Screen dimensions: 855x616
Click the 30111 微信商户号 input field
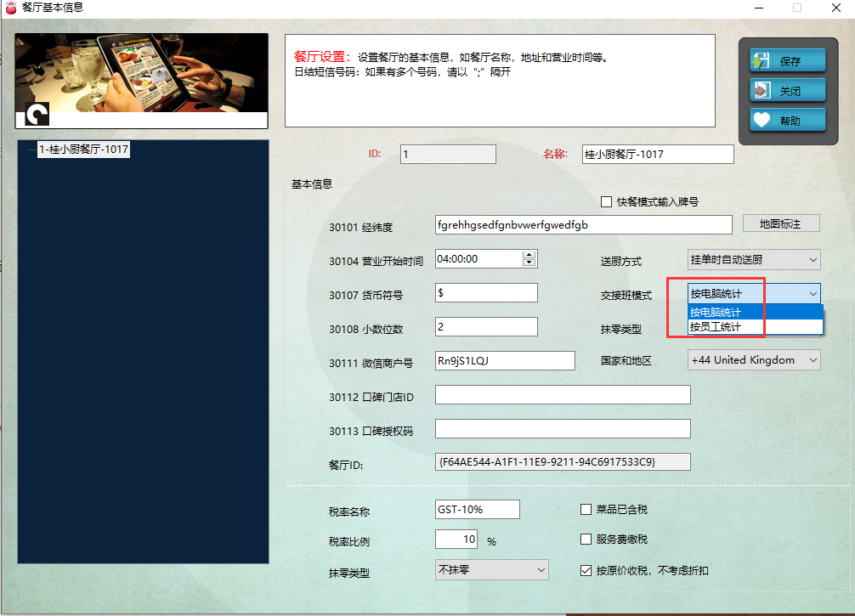click(505, 360)
